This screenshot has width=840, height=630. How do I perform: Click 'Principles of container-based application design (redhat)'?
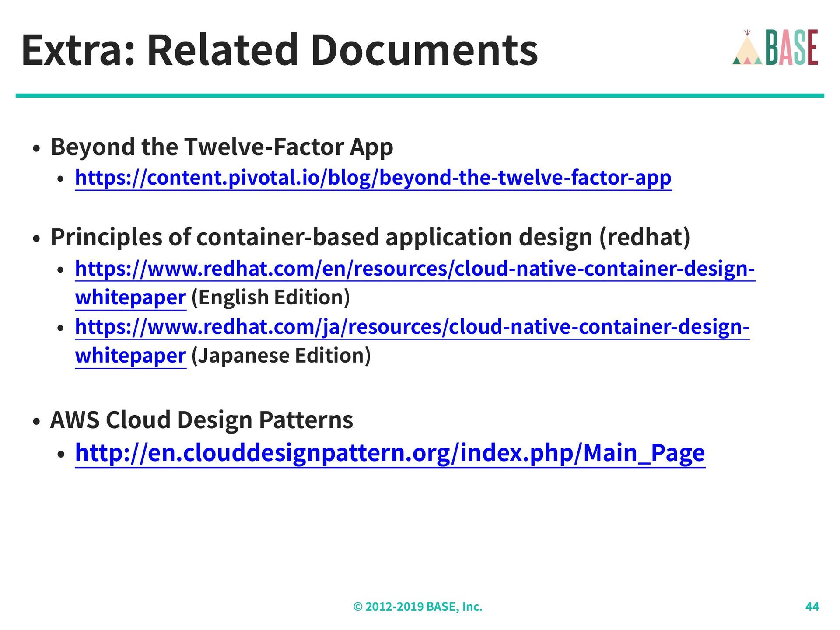click(x=370, y=237)
